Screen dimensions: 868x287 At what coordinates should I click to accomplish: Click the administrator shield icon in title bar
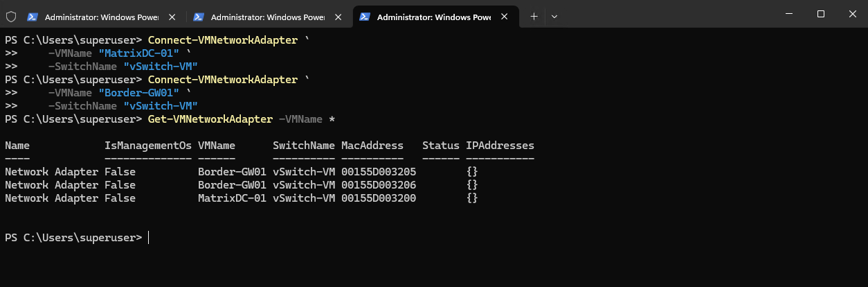tap(10, 15)
